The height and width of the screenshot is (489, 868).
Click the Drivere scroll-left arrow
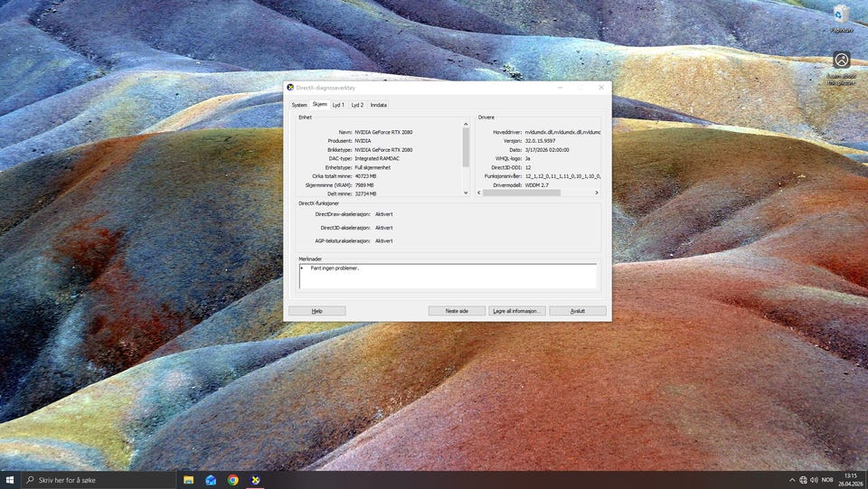(x=479, y=193)
